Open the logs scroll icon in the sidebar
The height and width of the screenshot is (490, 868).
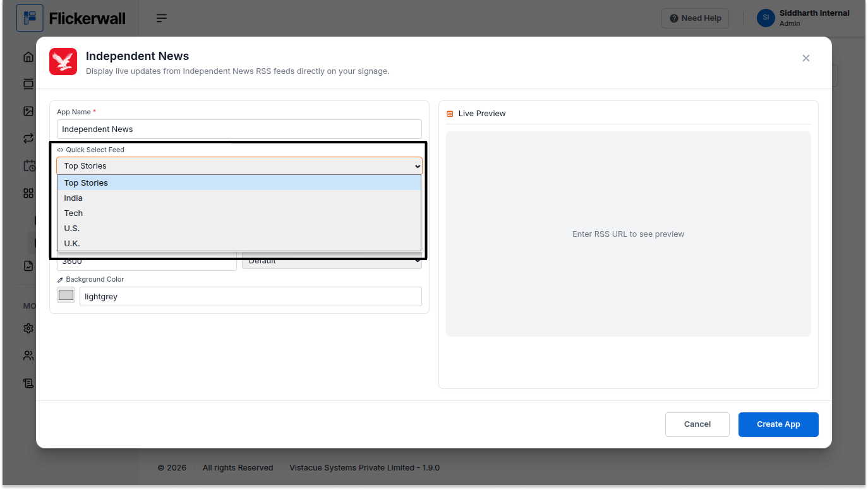click(28, 383)
